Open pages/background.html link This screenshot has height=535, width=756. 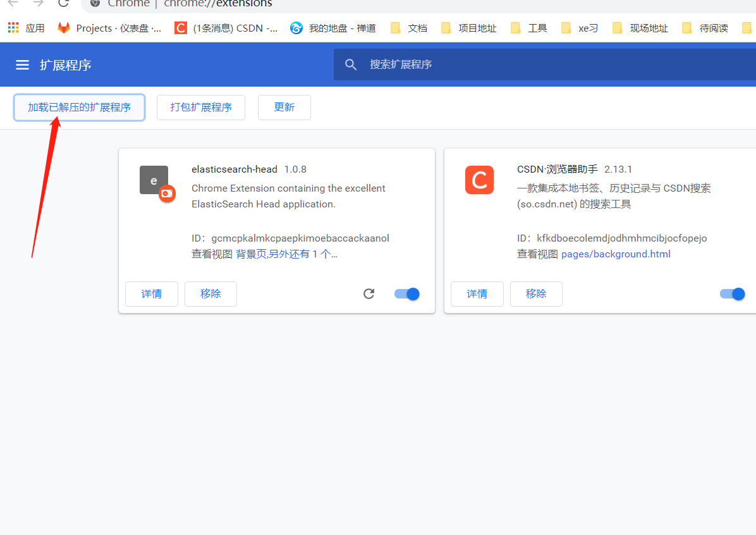point(616,254)
